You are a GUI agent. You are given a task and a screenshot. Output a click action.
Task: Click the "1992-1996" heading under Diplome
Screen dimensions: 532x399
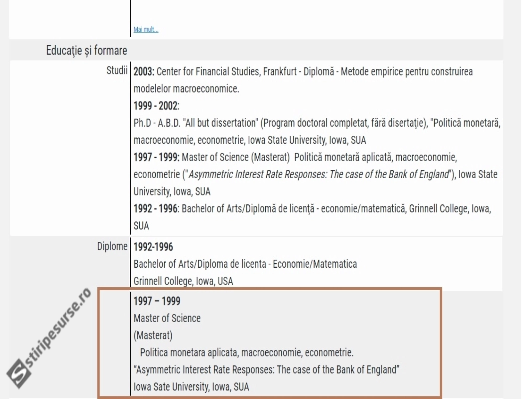153,247
